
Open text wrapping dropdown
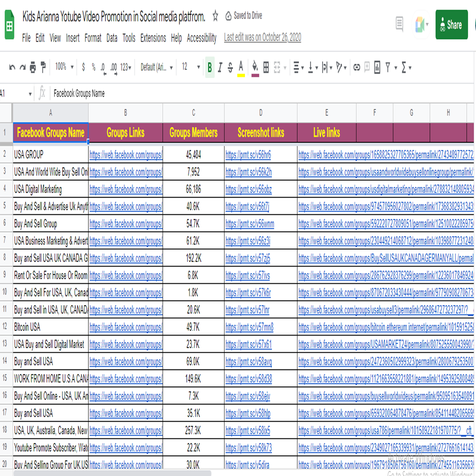(327, 67)
